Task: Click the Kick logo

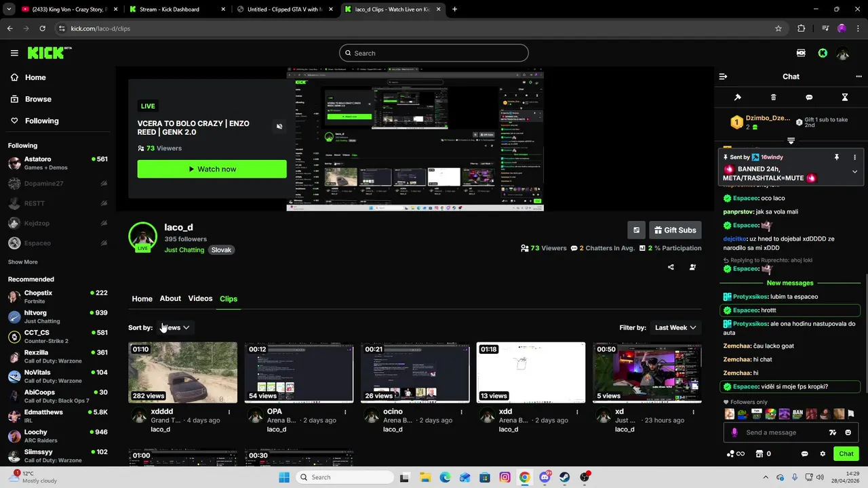Action: tap(50, 53)
